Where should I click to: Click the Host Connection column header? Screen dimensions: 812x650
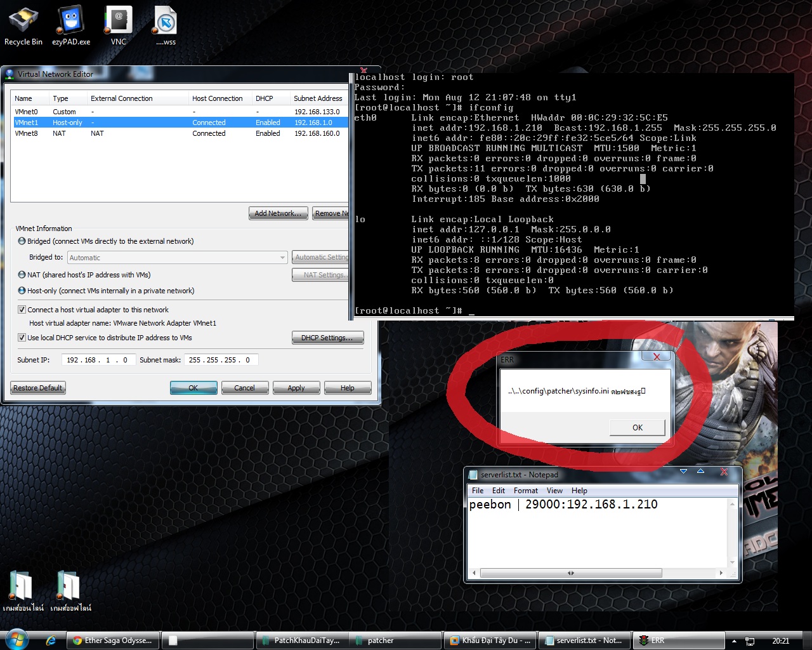coord(220,98)
